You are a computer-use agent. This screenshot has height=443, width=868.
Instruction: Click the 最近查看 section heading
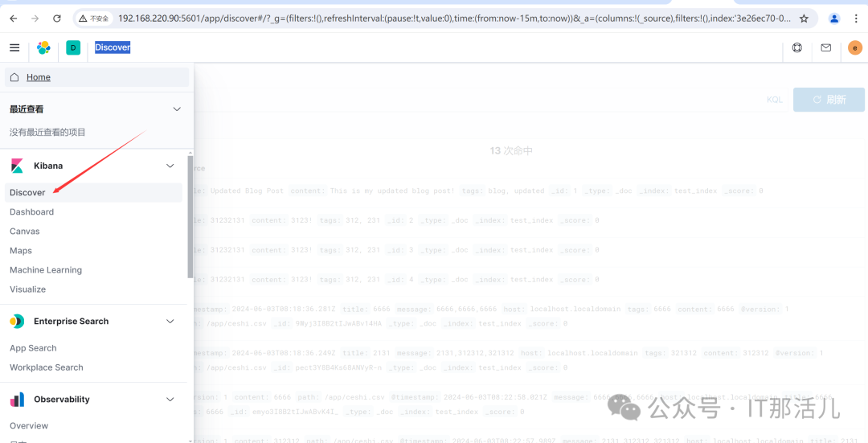point(27,109)
